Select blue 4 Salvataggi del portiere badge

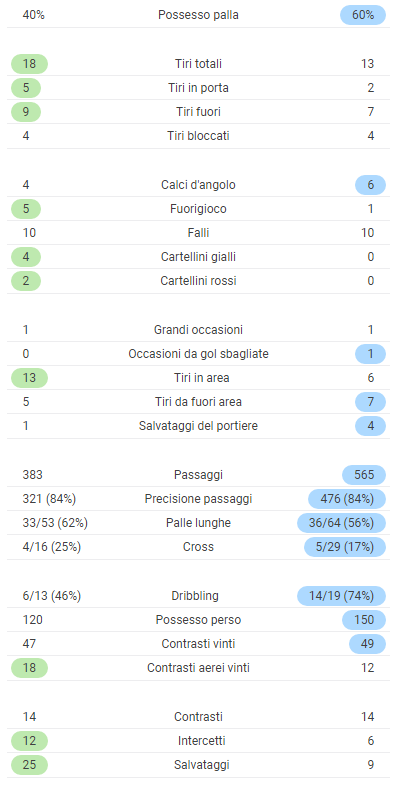tap(370, 426)
